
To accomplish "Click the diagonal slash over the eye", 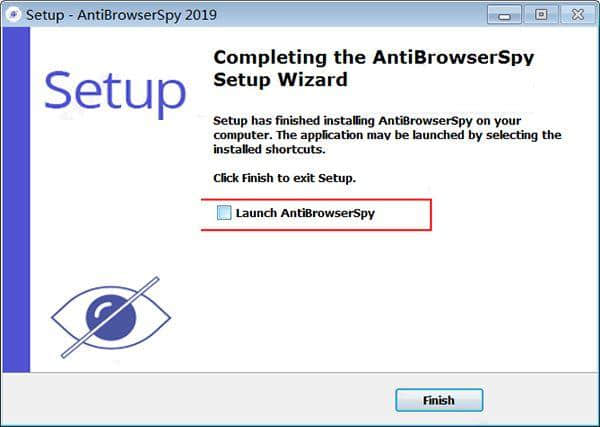I will pos(110,318).
